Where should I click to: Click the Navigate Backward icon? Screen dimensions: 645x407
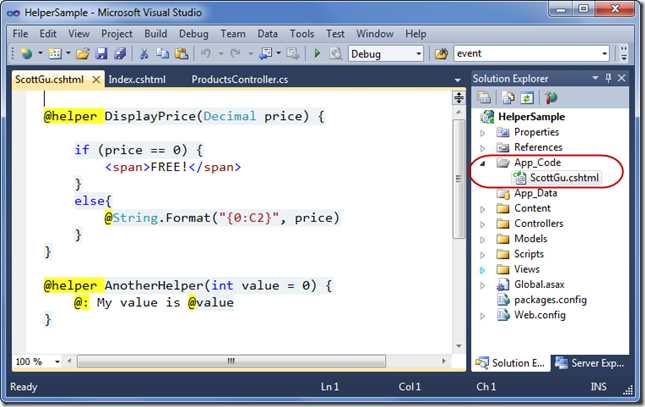[x=266, y=53]
